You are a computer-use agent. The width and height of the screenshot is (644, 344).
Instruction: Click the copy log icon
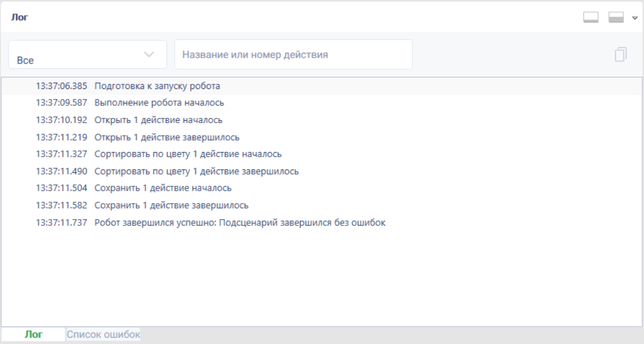tap(621, 54)
